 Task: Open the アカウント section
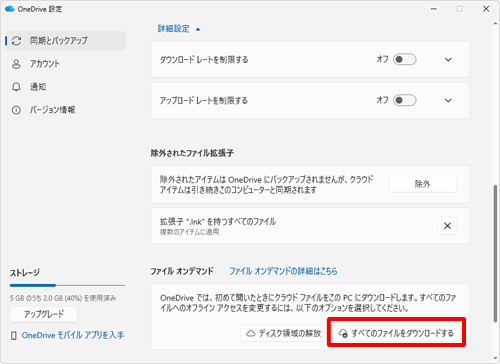[44, 64]
